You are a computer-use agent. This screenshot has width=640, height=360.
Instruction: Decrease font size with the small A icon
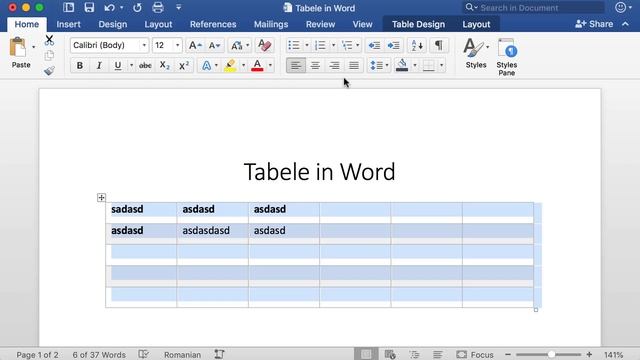[214, 45]
